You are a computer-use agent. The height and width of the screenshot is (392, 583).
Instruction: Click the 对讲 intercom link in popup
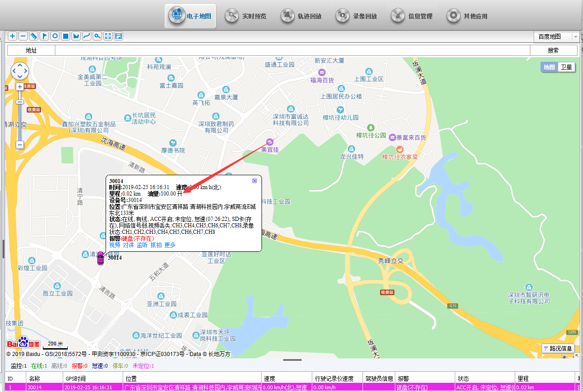pos(128,245)
